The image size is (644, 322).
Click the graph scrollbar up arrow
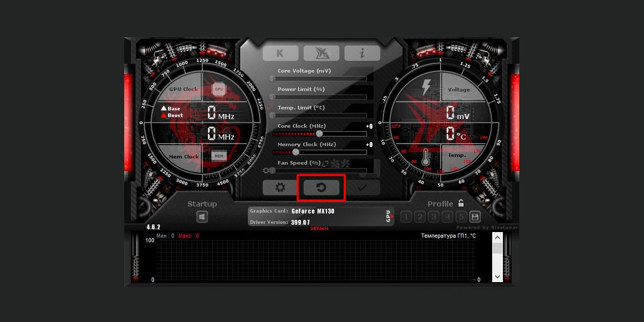(x=497, y=238)
